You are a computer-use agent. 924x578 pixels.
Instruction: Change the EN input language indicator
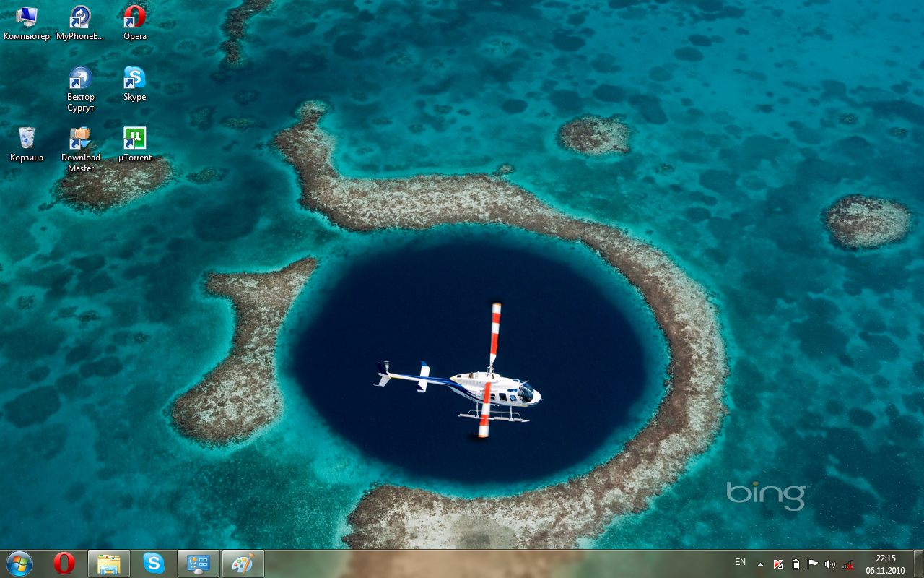[740, 562]
